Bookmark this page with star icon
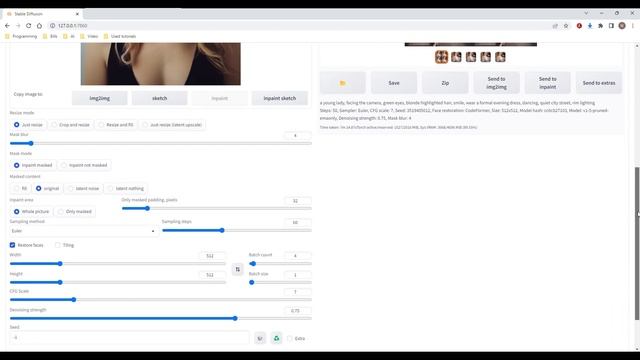Screen dimensions: 640x360 pos(566,26)
